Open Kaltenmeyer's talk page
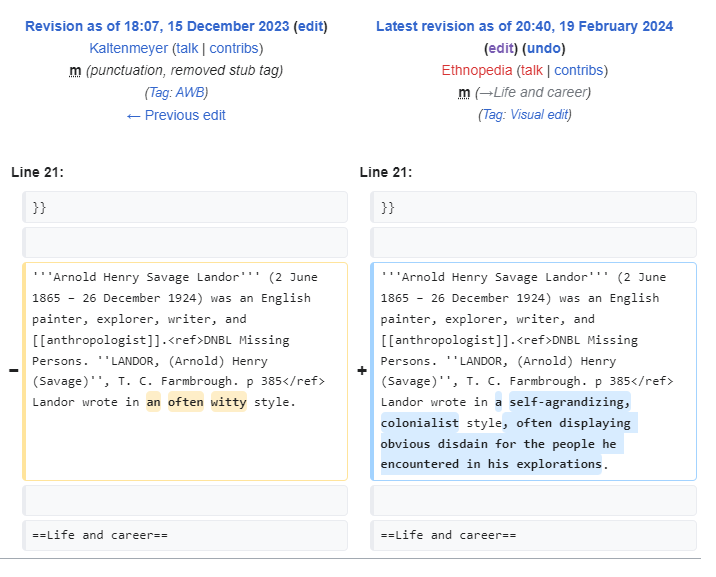This screenshot has width=716, height=577. (x=187, y=48)
